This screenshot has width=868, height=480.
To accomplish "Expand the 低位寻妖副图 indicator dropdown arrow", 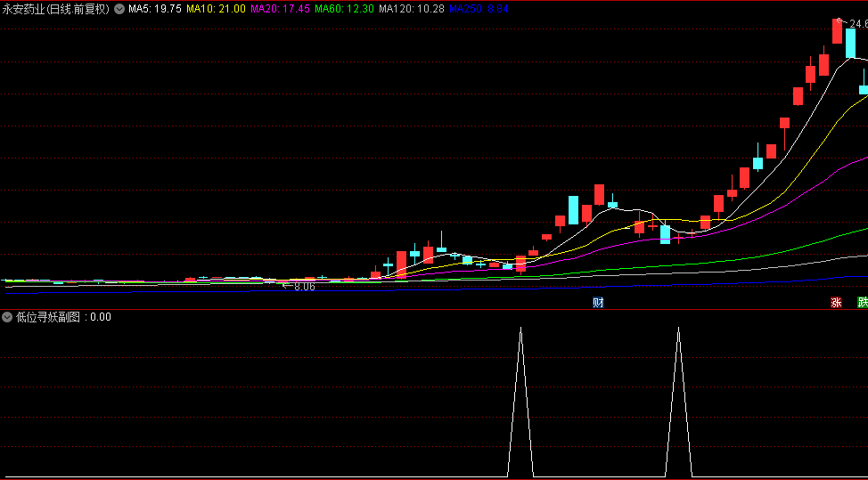I will click(x=8, y=317).
